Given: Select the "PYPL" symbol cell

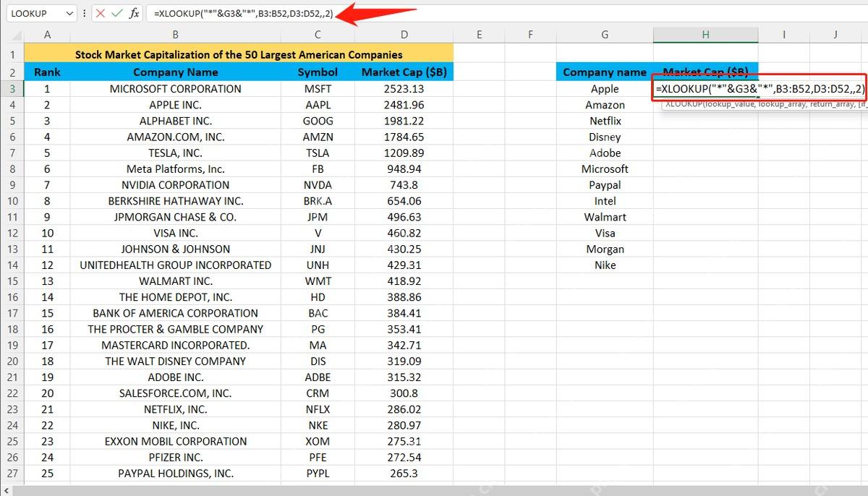Looking at the screenshot, I should coord(318,474).
